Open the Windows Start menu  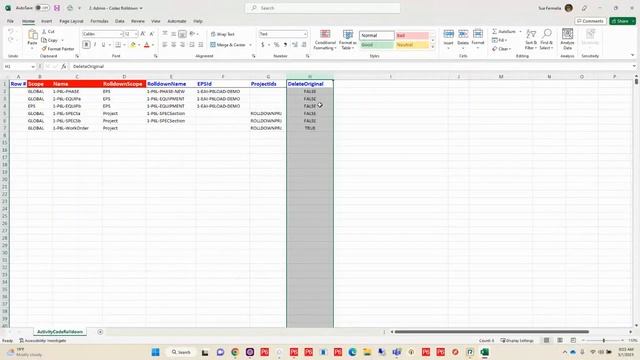click(156, 352)
